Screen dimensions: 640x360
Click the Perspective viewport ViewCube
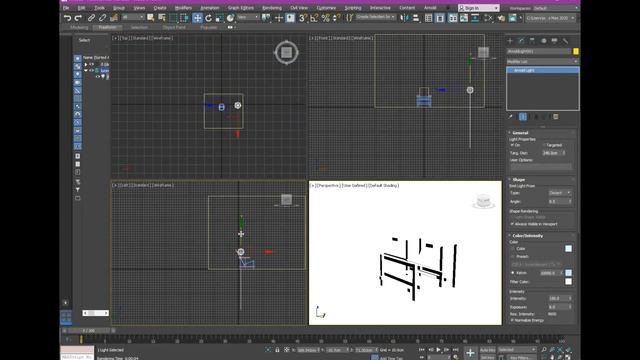click(484, 201)
